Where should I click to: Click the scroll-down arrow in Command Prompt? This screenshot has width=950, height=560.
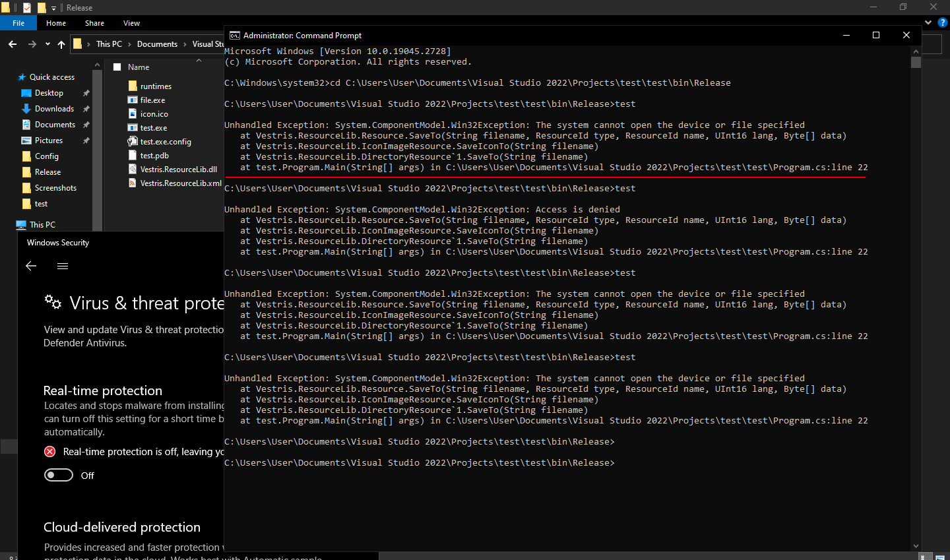(x=916, y=545)
